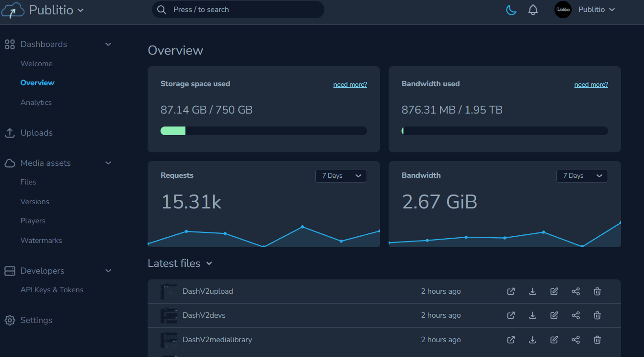Edit the DashV2upload file

pos(554,291)
